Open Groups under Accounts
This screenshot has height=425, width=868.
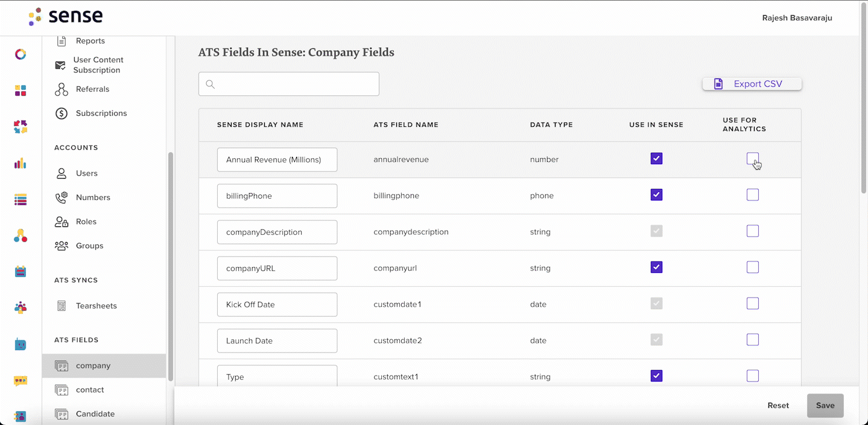[x=89, y=246]
